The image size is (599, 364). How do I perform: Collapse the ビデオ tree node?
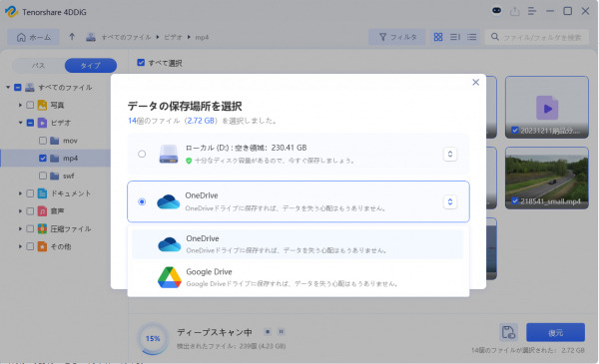click(20, 123)
